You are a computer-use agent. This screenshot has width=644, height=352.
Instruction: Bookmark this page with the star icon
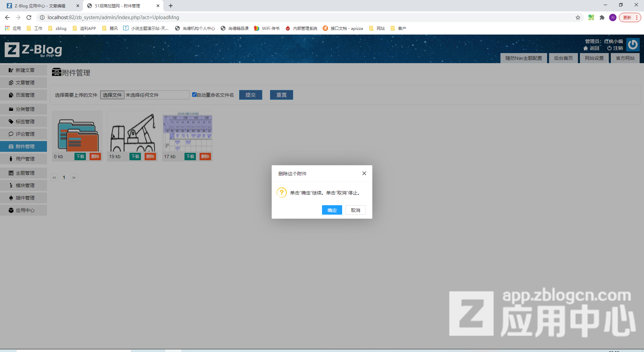578,17
